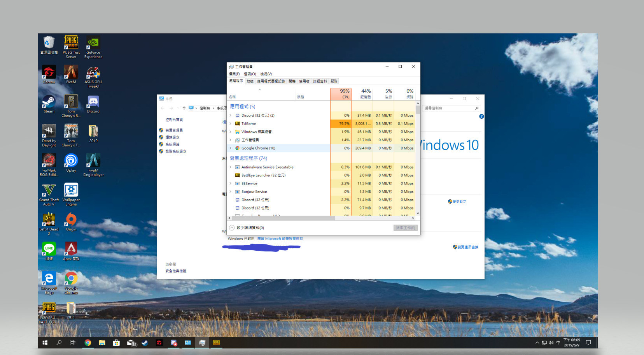Switch to the 效能 tab
Image resolution: width=644 pixels, height=355 pixels.
[x=250, y=81]
